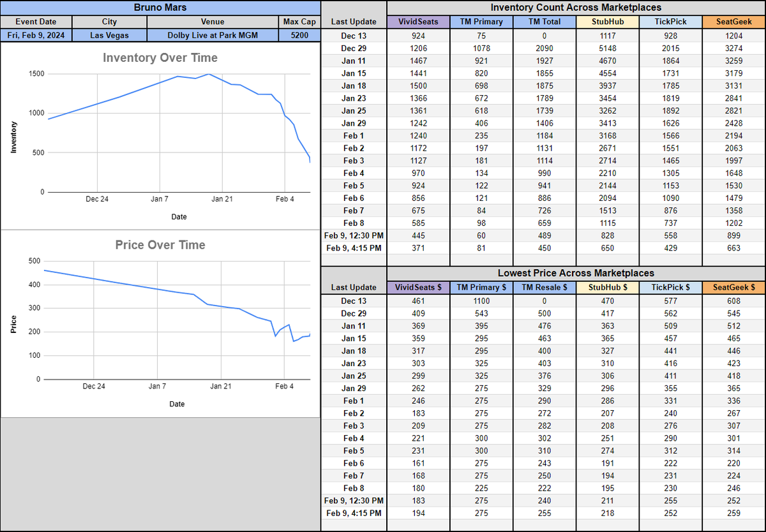Click the TickPick price value 240
The width and height of the screenshot is (766, 532).
(670, 413)
